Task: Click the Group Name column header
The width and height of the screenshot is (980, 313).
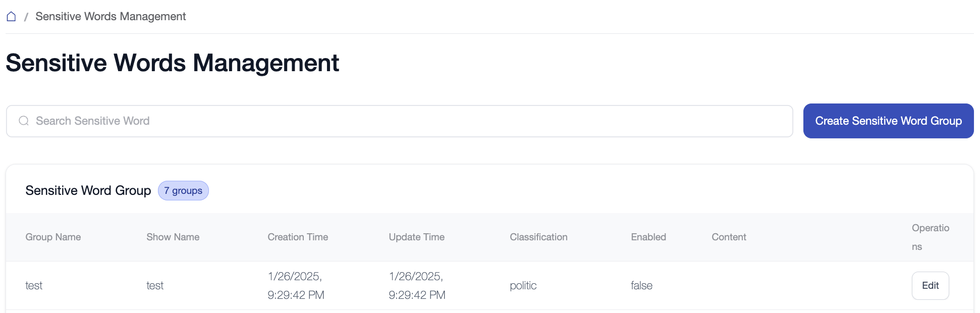Action: click(53, 237)
